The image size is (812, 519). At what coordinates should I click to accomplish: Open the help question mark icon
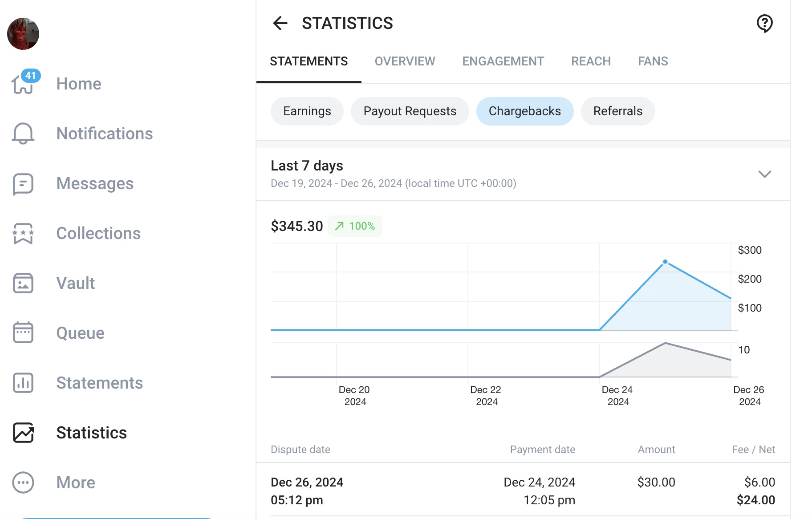(764, 23)
